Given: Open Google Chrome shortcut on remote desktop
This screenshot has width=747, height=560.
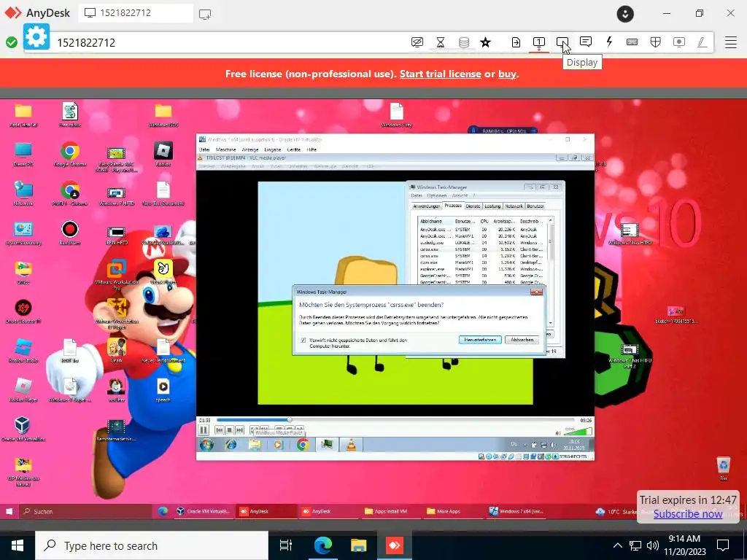Looking at the screenshot, I should [x=70, y=155].
